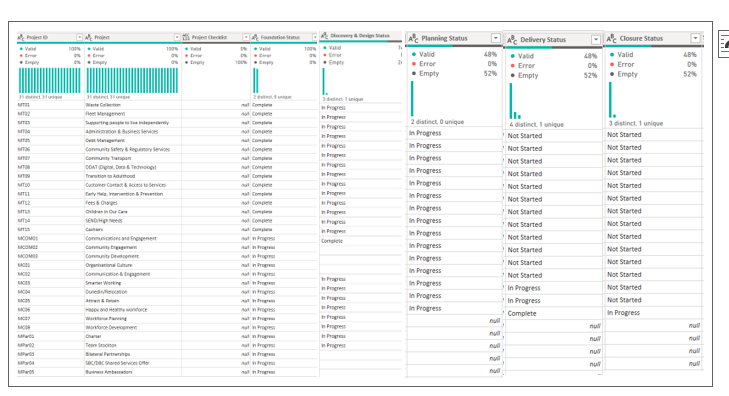Screen dimensions: 729x396
Task: Select the Closure Status column header name
Action: [x=641, y=38]
